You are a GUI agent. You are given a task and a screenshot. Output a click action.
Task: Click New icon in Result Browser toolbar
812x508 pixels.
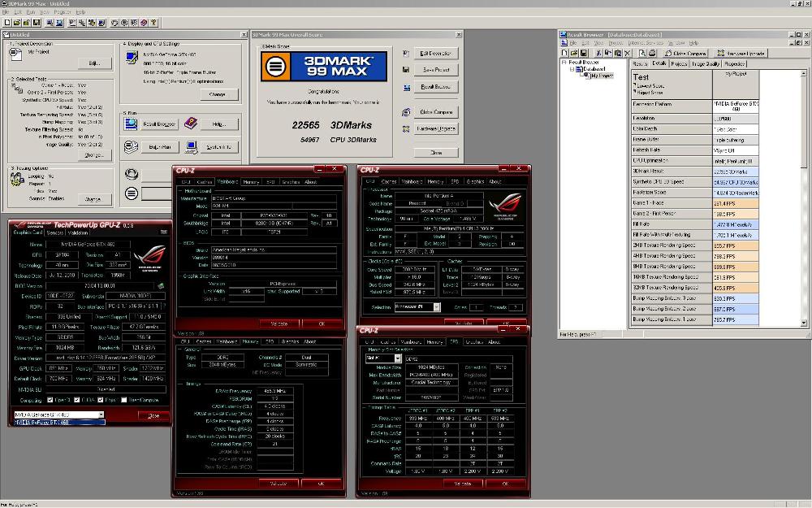(565, 53)
